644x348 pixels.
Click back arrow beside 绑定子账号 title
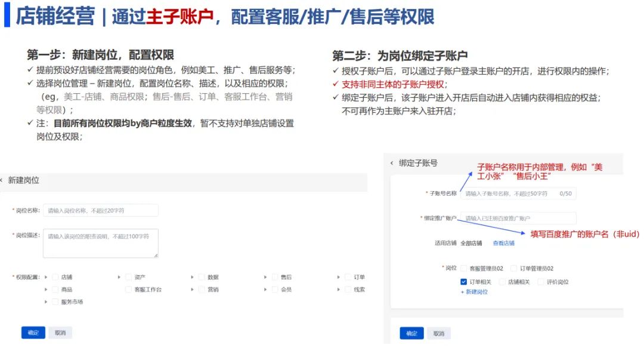click(x=392, y=163)
